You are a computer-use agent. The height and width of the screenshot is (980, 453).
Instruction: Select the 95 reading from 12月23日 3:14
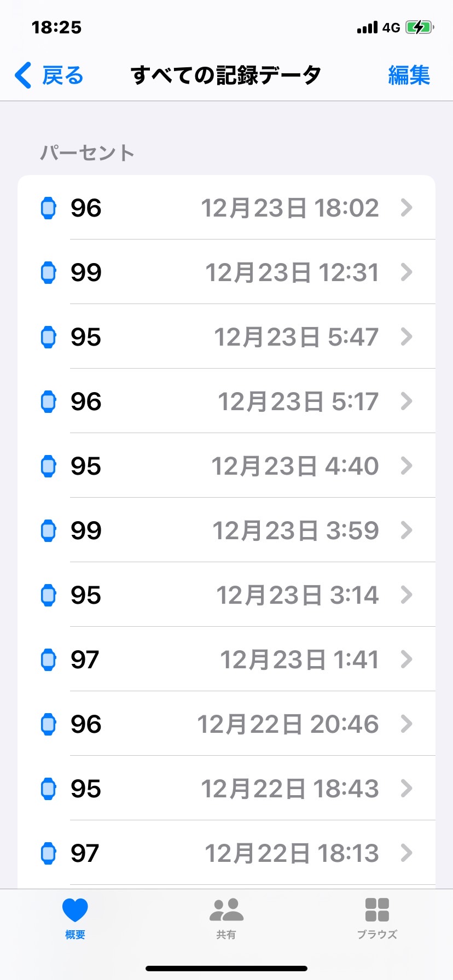tap(86, 595)
